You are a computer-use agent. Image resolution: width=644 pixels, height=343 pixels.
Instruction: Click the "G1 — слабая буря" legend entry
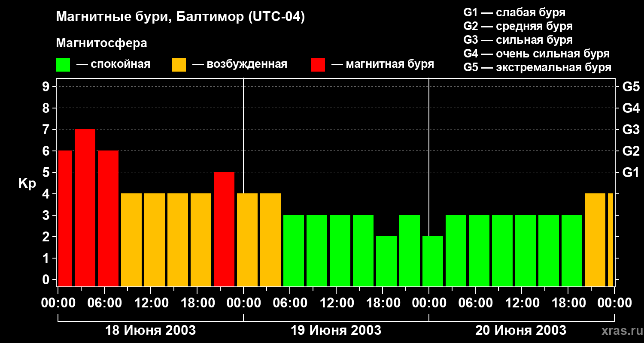coord(514,12)
